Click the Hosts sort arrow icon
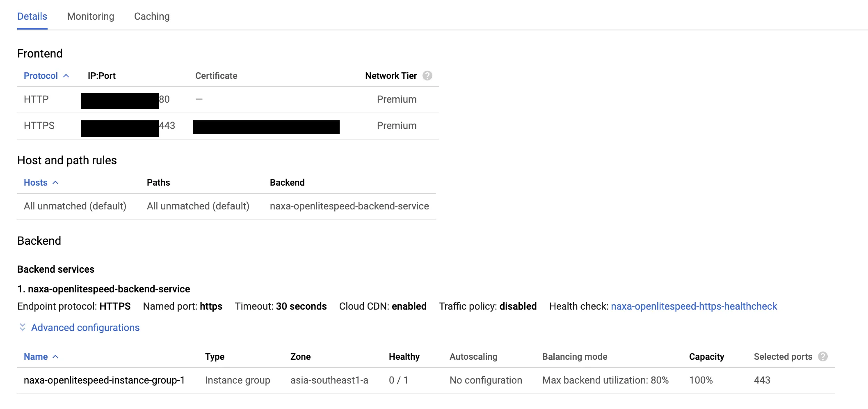This screenshot has width=868, height=409. click(x=55, y=183)
